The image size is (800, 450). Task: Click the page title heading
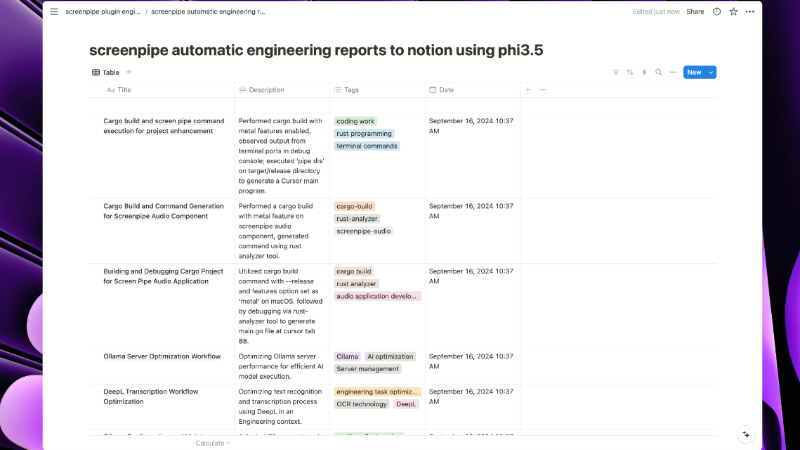(316, 50)
